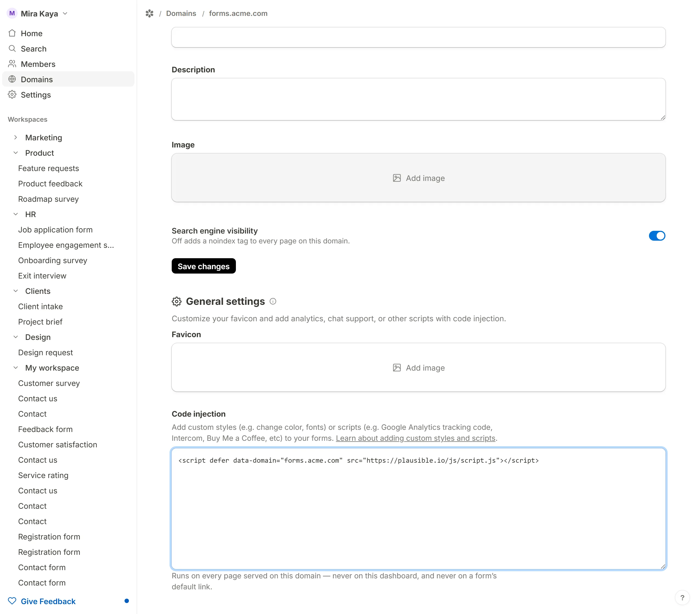Image resolution: width=700 pixels, height=614 pixels.
Task: Open the Project brief form
Action: coord(40,322)
